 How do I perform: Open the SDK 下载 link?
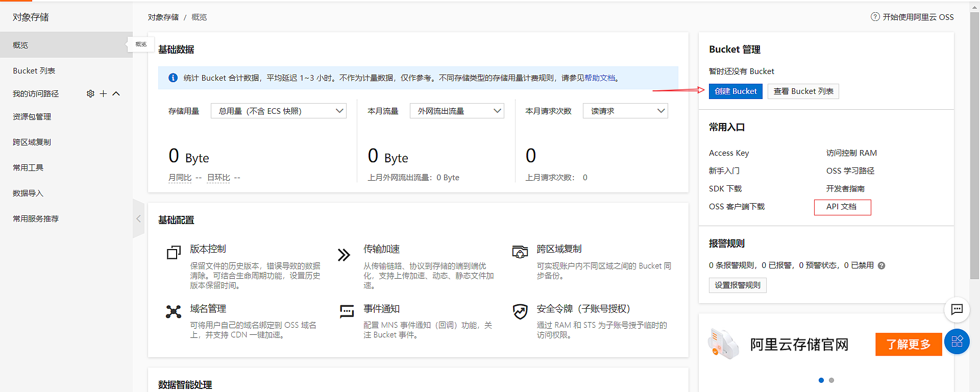click(725, 189)
